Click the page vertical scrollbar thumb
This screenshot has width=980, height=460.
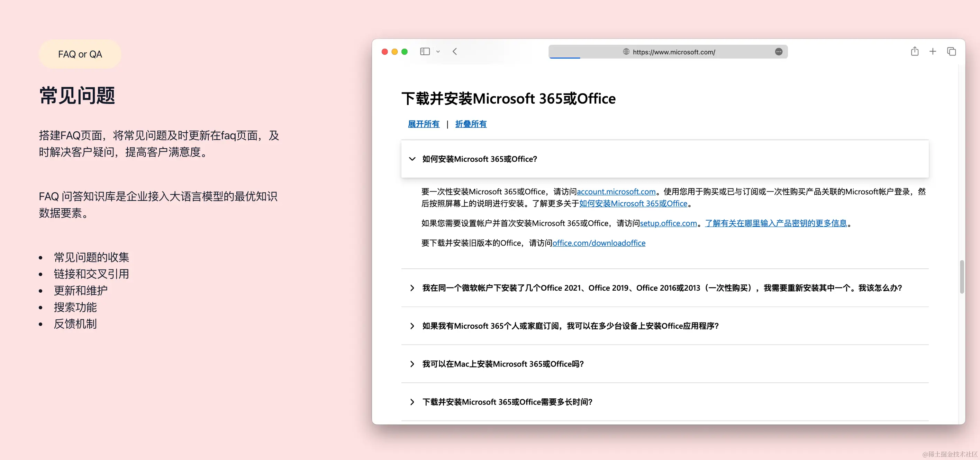(x=962, y=276)
